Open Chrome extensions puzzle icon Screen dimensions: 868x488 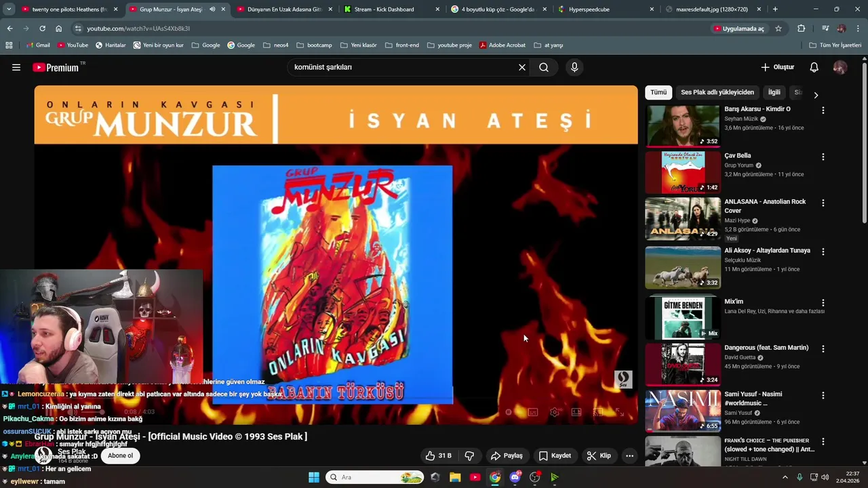[x=801, y=28]
